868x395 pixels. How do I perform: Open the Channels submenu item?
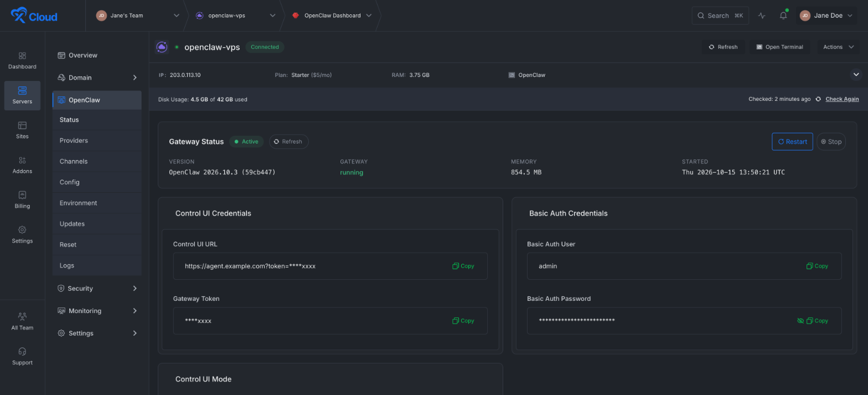point(97,161)
